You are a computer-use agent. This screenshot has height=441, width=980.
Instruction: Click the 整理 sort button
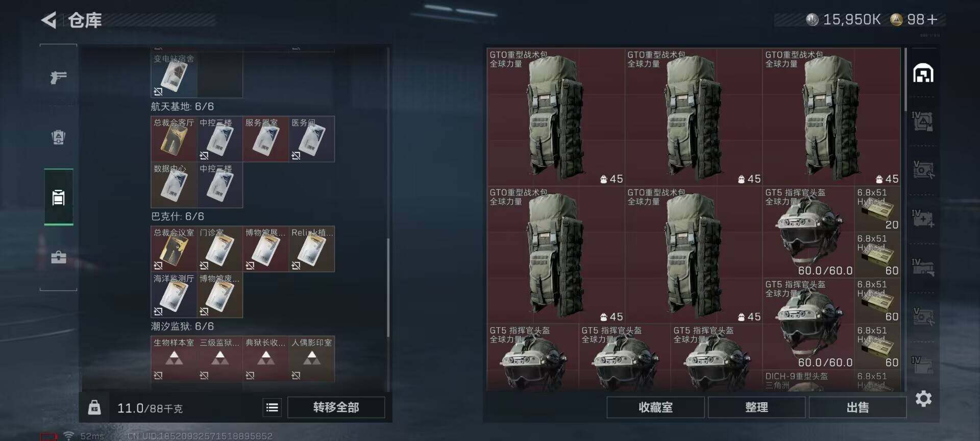click(x=756, y=407)
